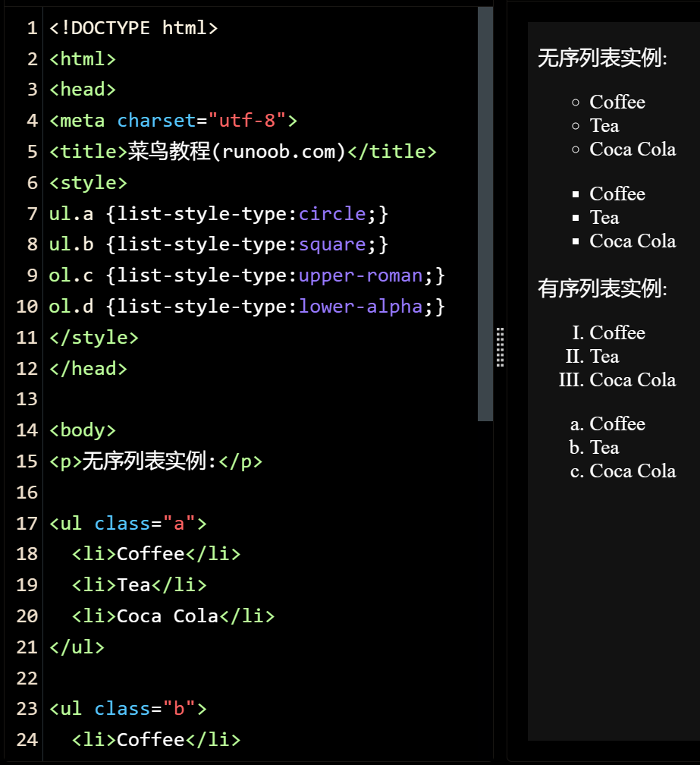Click the "lower-alpha" value in ol.d rule
The width and height of the screenshot is (700, 765).
tap(360, 307)
